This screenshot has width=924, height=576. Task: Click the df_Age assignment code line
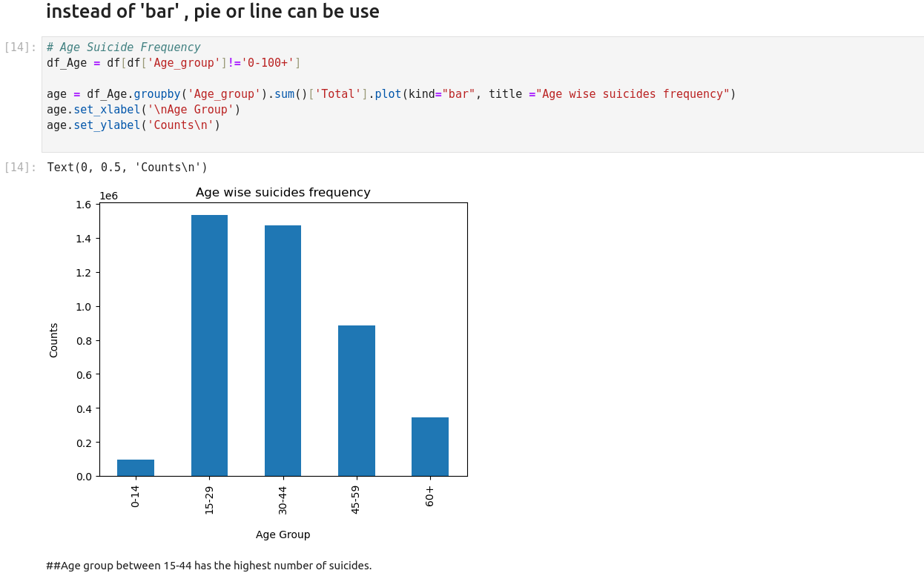(173, 63)
